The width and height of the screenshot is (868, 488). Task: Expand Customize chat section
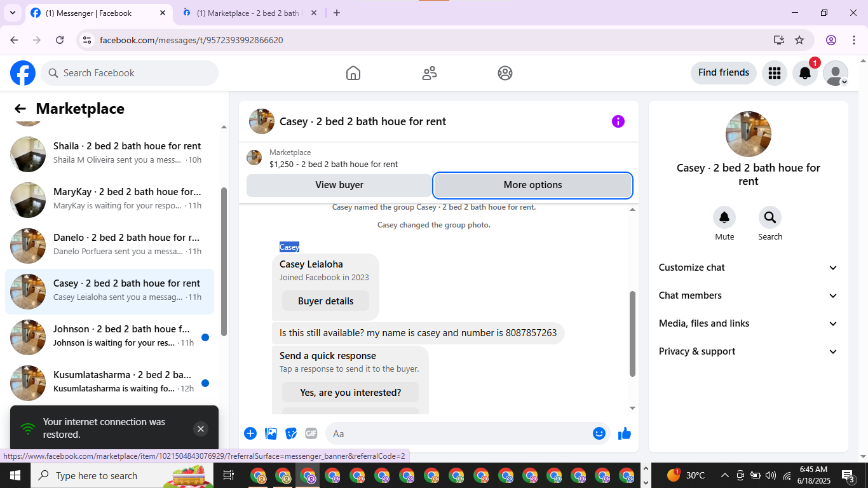tap(749, 268)
